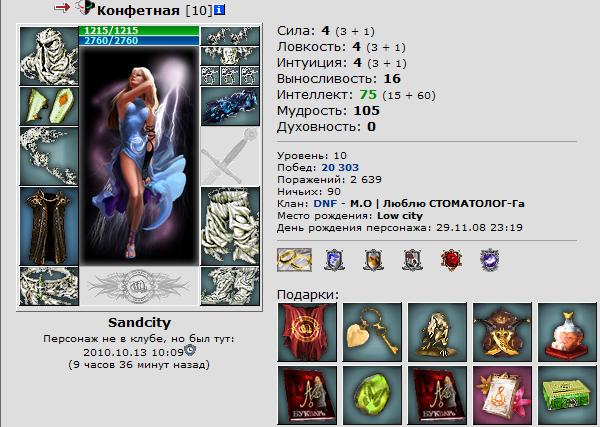The image size is (600, 427).
Task: Click the empty sword weapon slot
Action: pos(230,156)
